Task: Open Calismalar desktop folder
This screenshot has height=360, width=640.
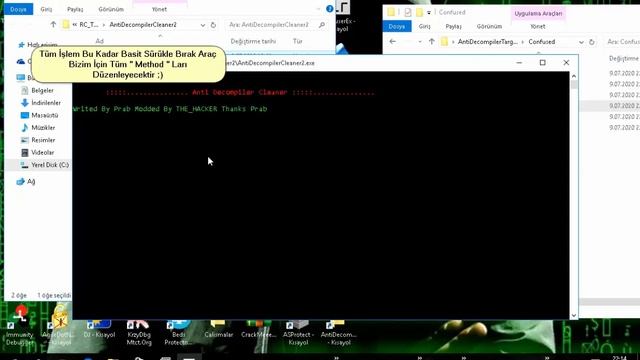Action: [218, 329]
